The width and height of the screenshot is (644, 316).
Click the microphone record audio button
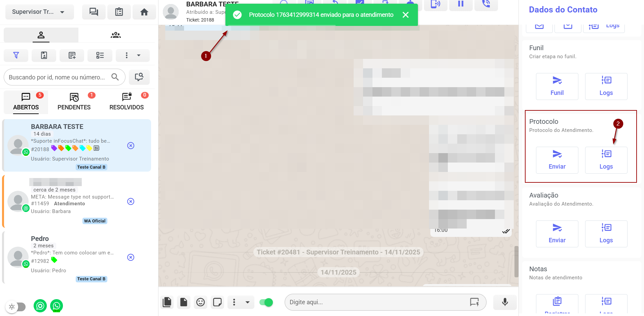(x=505, y=302)
